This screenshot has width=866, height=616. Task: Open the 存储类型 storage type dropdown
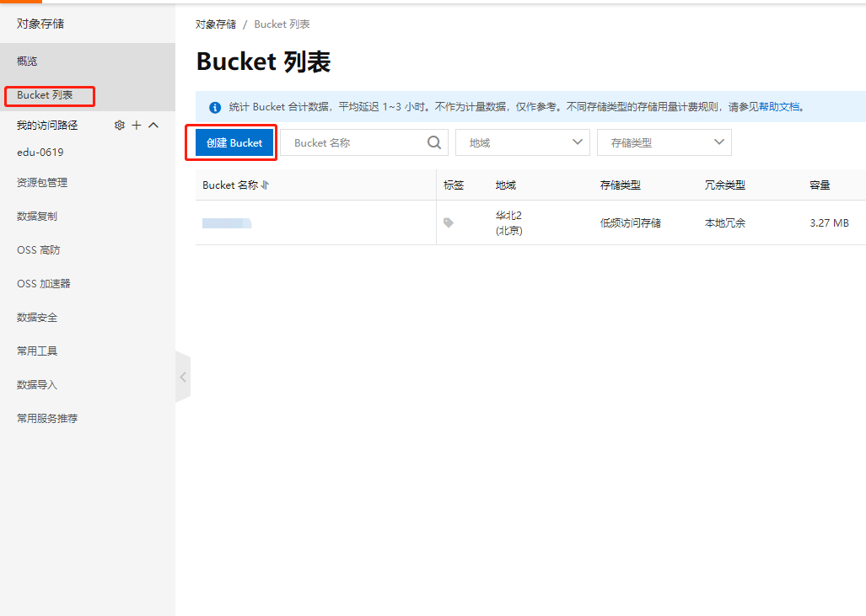(664, 142)
